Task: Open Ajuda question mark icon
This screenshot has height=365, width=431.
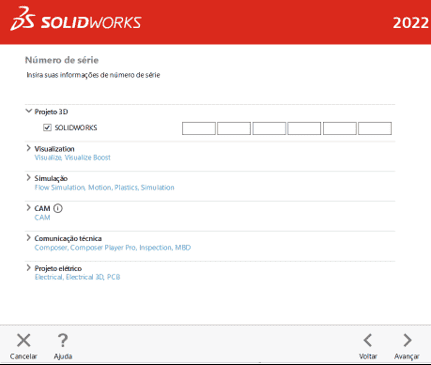Action: (x=63, y=340)
